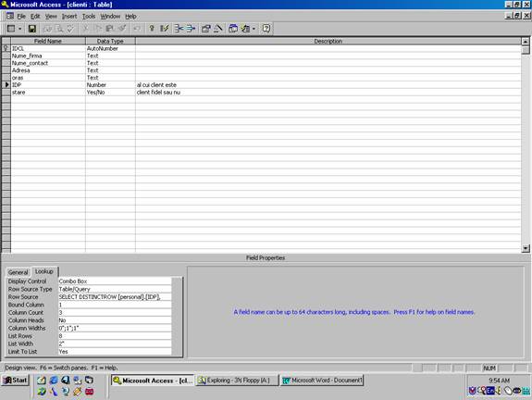Open the File menu
This screenshot has width=532, height=400.
click(x=21, y=17)
